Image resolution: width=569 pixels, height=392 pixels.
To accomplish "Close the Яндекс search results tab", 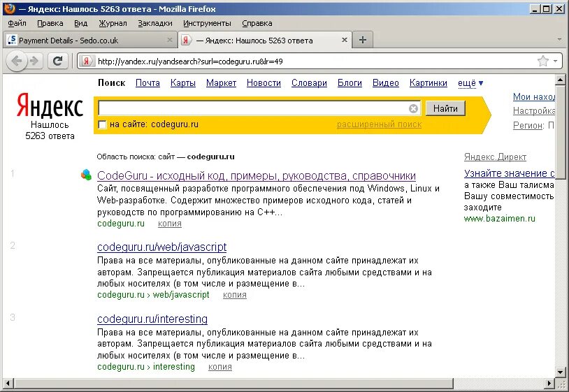I will click(345, 40).
